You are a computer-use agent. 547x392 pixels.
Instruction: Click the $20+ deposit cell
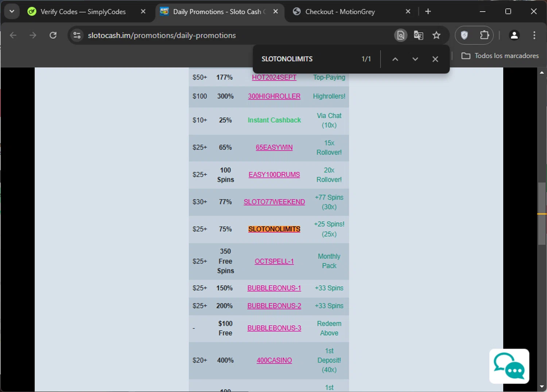tap(199, 360)
